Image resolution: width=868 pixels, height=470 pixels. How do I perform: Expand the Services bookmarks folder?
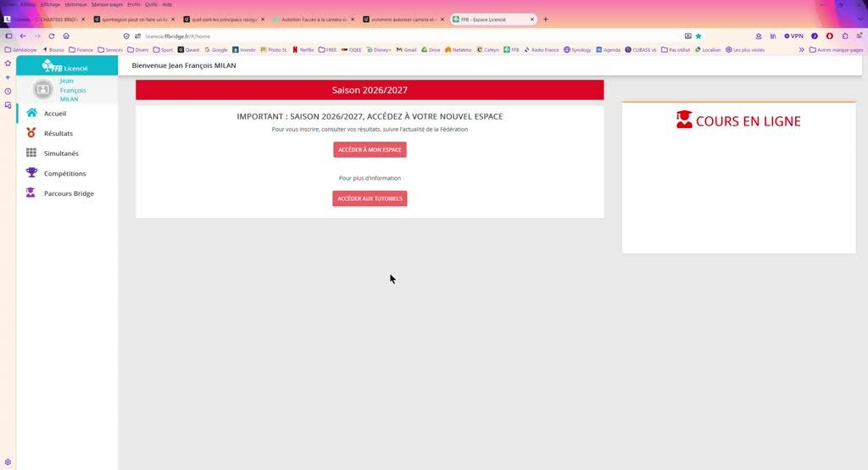coord(110,50)
